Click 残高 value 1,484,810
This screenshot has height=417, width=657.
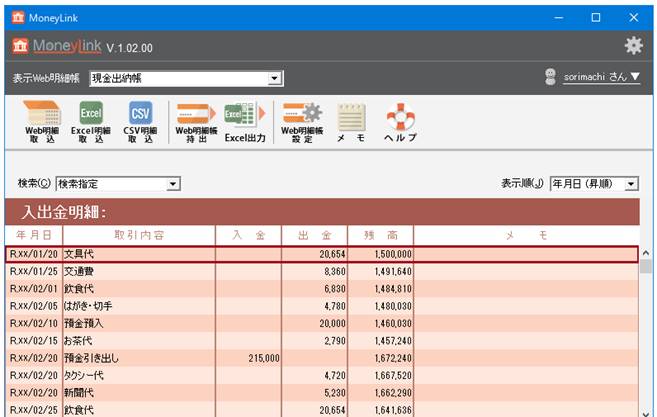[393, 289]
